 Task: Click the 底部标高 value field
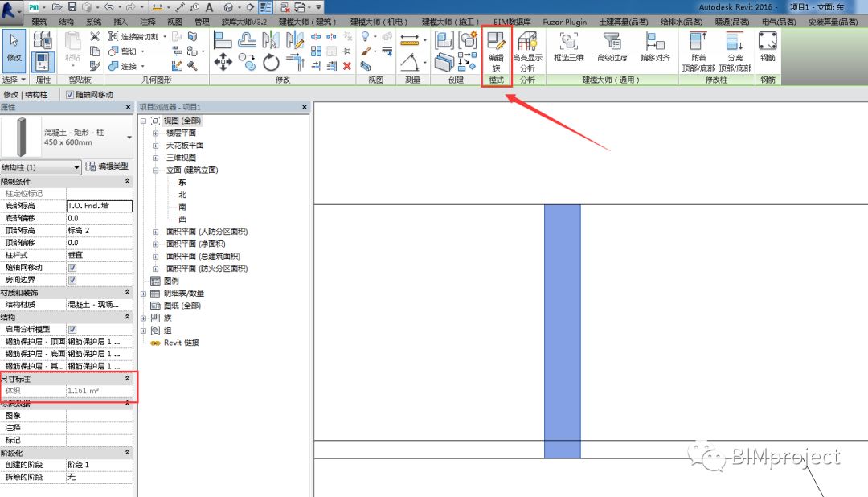pos(99,206)
